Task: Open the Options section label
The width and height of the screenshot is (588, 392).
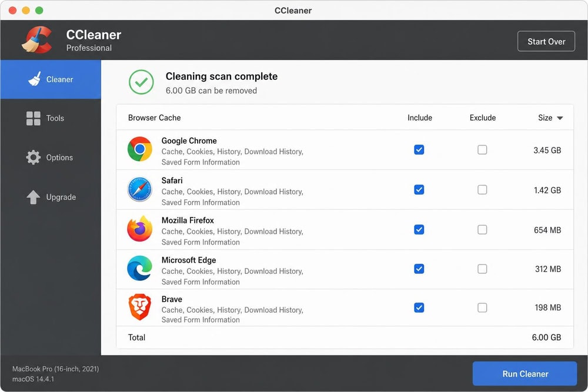Action: point(59,158)
